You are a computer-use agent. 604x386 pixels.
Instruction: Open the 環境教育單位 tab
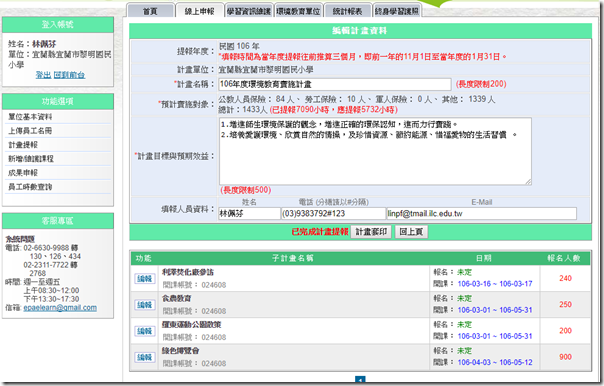298,11
